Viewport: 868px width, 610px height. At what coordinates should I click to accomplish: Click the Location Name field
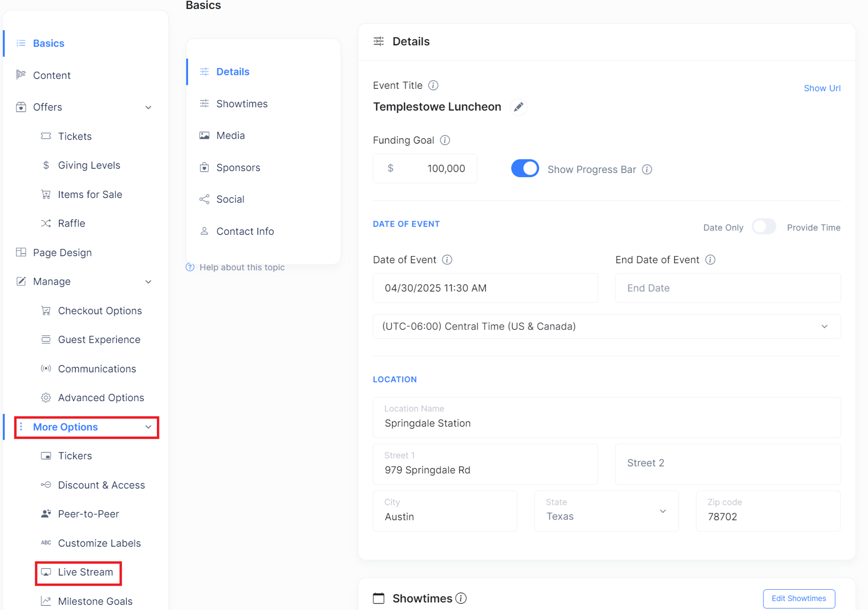pyautogui.click(x=607, y=417)
